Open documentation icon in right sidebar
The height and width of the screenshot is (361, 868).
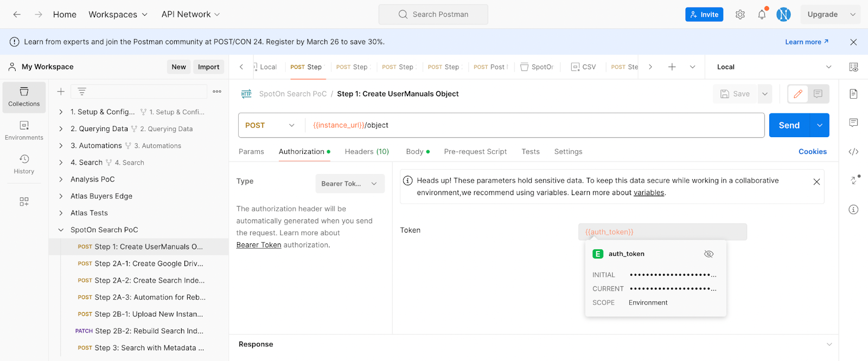(853, 94)
